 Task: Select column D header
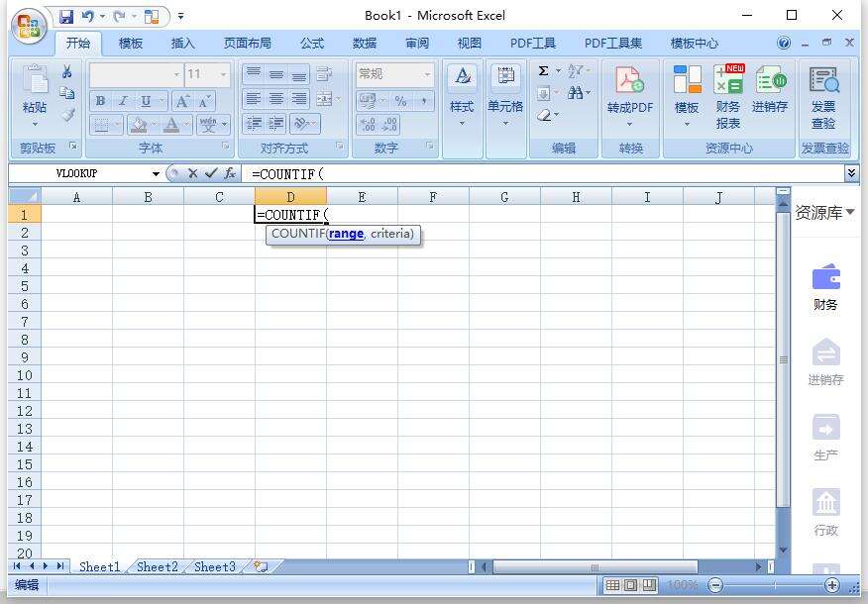click(290, 197)
